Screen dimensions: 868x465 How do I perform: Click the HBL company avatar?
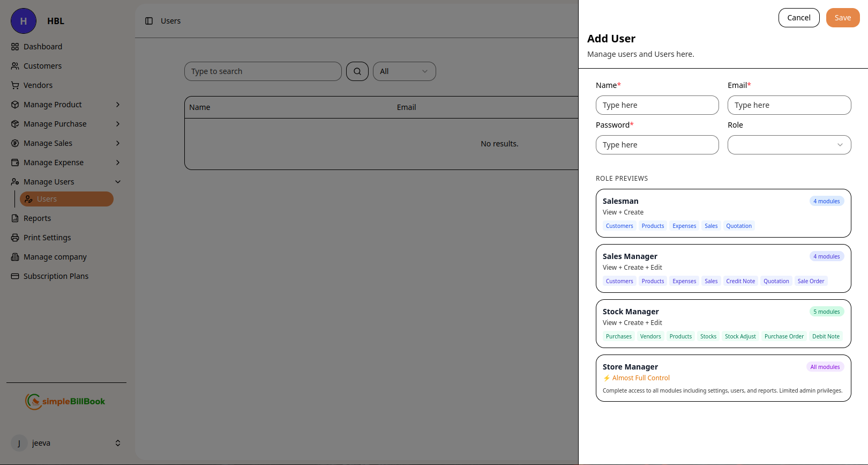24,21
